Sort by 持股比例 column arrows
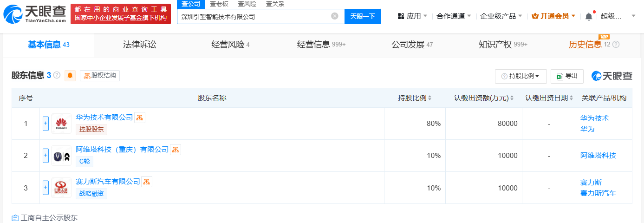This screenshot has width=644, height=223. (x=429, y=98)
